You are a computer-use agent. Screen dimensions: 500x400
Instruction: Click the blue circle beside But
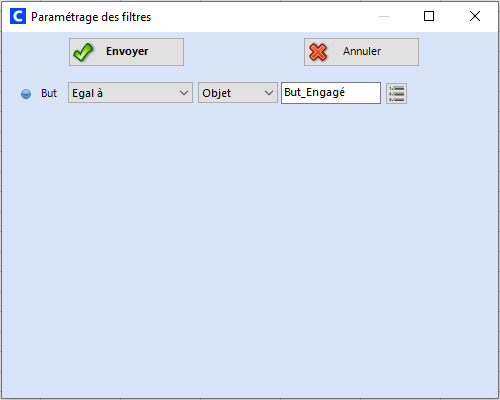26,94
